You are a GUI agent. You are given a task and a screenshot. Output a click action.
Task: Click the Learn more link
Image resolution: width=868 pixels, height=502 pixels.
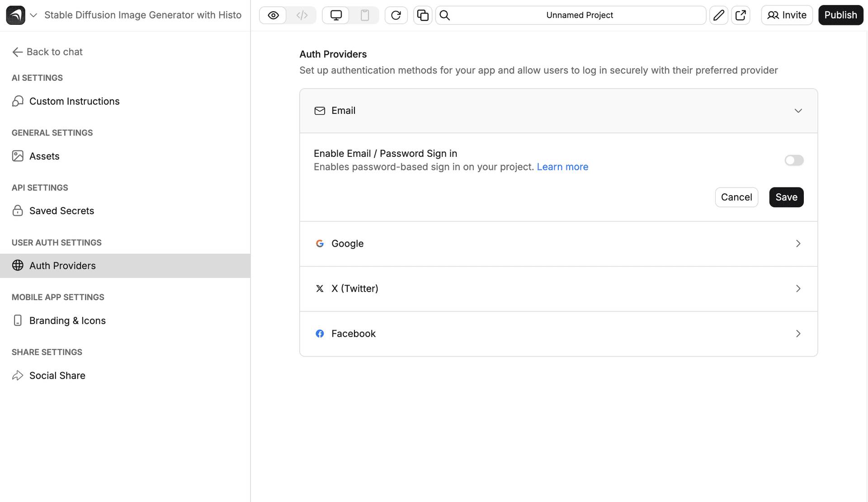(x=562, y=167)
